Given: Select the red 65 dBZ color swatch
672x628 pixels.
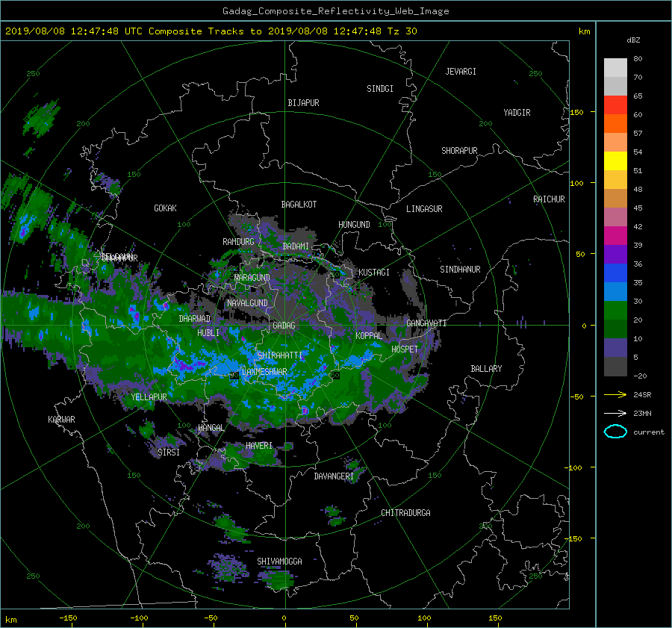Looking at the screenshot, I should pyautogui.click(x=615, y=105).
